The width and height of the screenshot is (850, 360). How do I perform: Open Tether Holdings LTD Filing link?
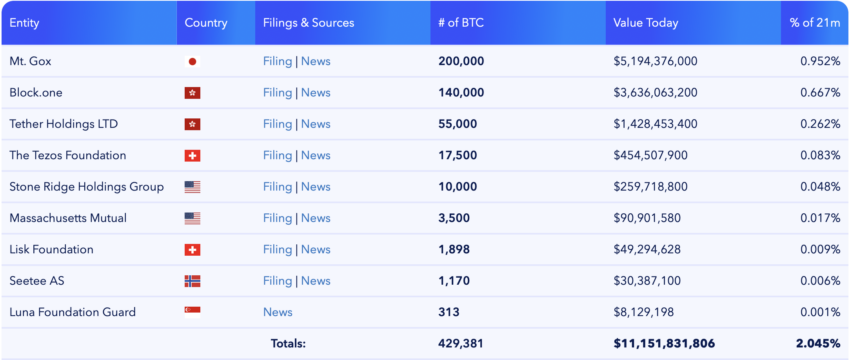click(278, 124)
